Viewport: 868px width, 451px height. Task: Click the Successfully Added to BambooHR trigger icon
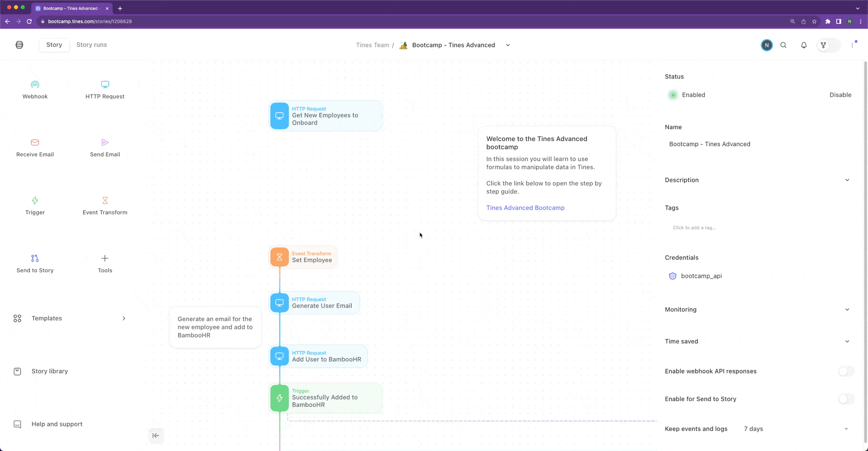[x=279, y=398]
